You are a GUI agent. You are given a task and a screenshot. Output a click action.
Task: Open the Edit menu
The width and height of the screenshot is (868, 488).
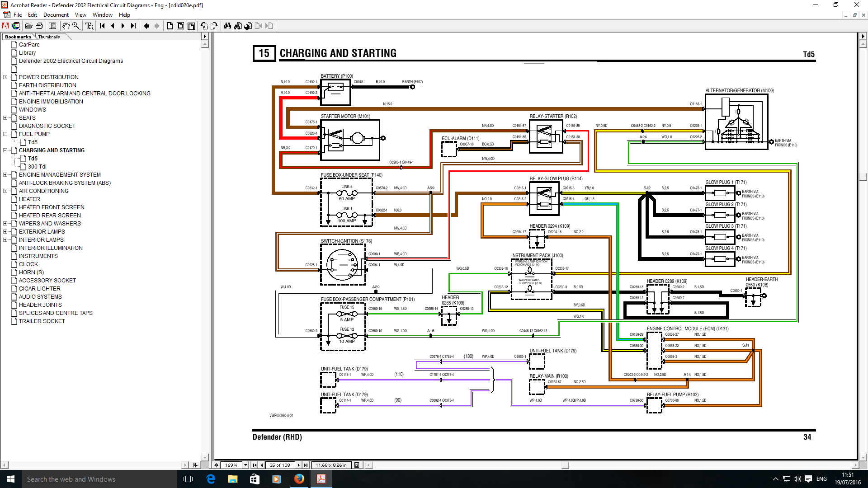(33, 15)
